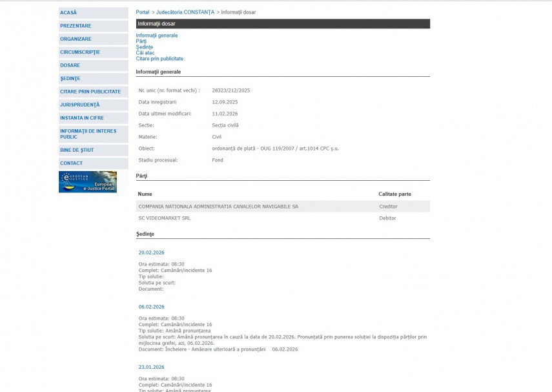
Task: Open INSTANTA IN CIFRE menu entry
Action: coord(82,118)
